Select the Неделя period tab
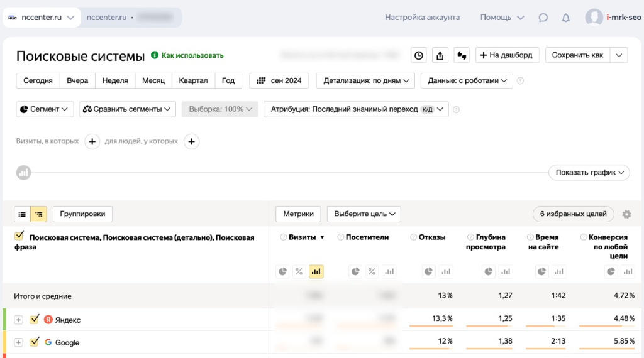The width and height of the screenshot is (644, 358). coord(115,80)
